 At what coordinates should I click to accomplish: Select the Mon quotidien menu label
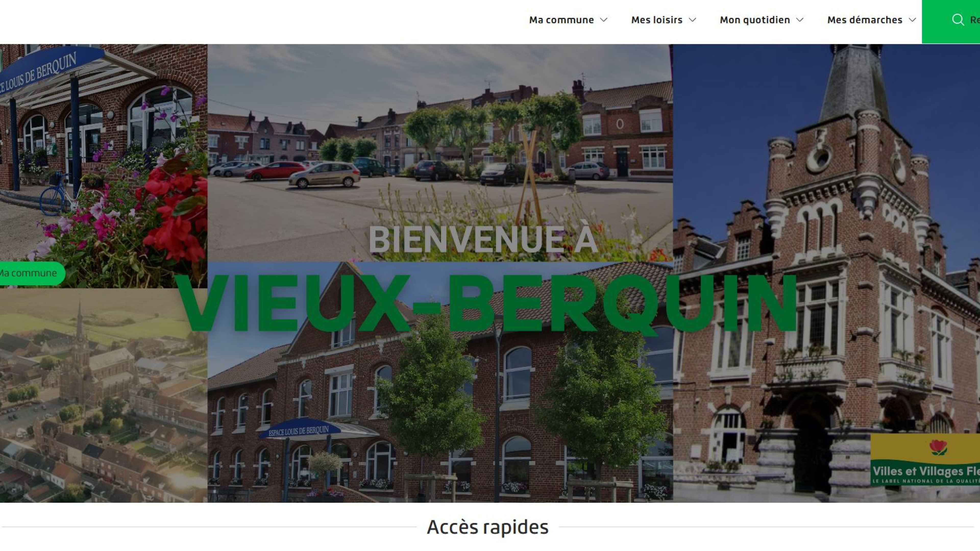click(x=755, y=20)
